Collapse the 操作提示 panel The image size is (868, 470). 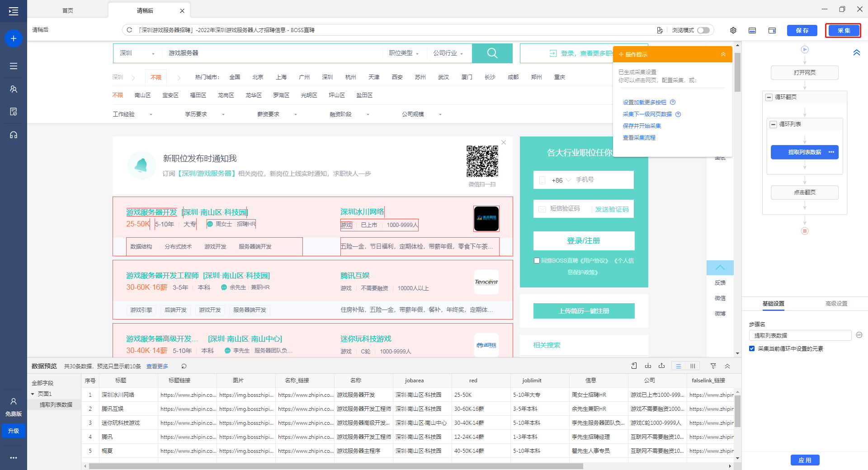coord(723,54)
